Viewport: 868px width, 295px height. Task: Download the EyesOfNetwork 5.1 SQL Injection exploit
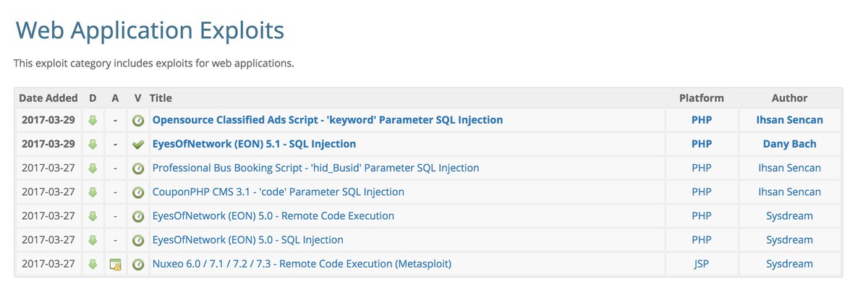click(93, 144)
